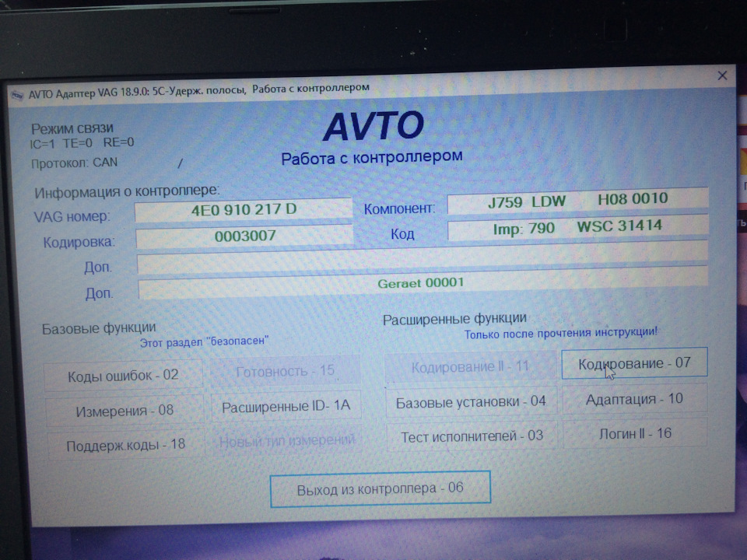The height and width of the screenshot is (560, 747).
Task: Click Только после прочтения инструкции! warning
Action: click(561, 333)
